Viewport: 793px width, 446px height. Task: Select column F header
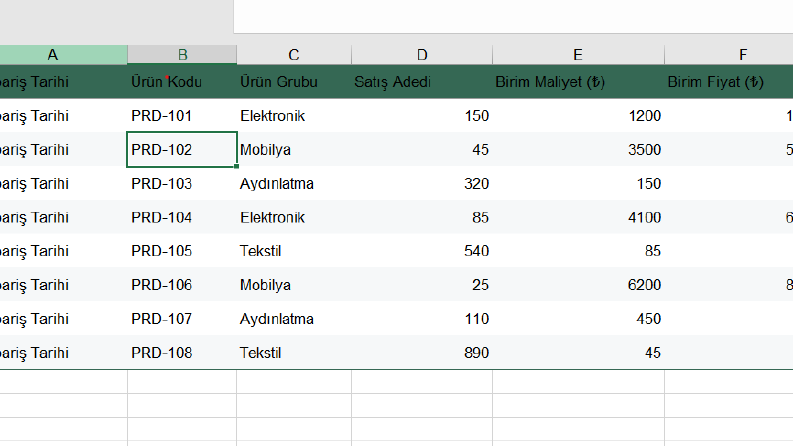(729, 55)
